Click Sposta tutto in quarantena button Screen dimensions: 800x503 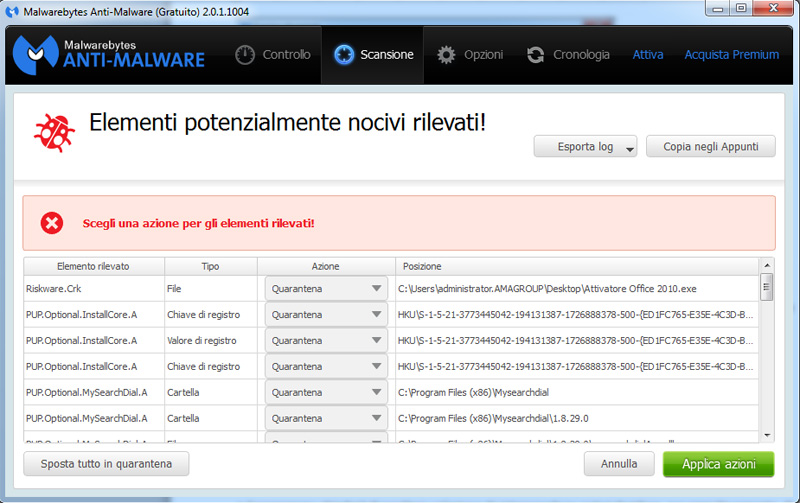click(106, 464)
